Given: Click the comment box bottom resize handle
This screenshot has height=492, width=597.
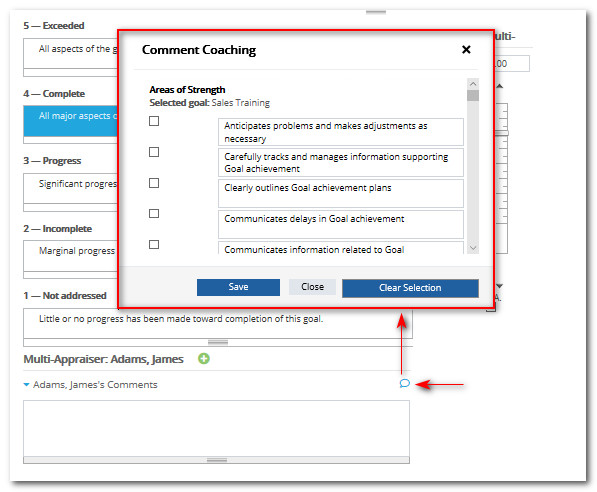Looking at the screenshot, I should (x=217, y=460).
